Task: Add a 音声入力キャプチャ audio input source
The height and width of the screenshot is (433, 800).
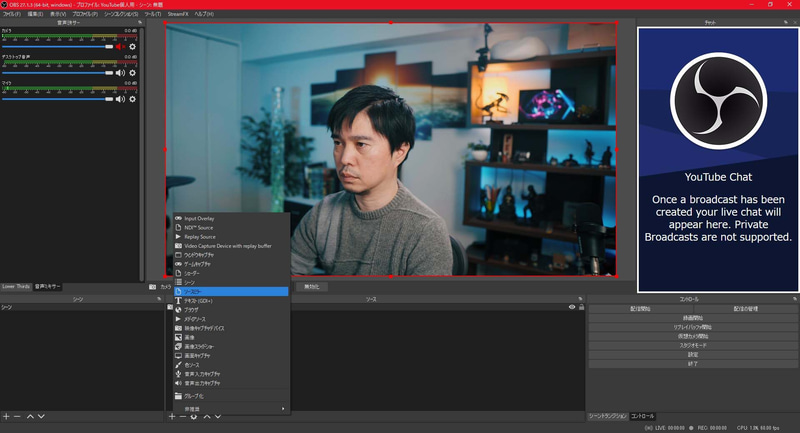Action: [x=231, y=374]
